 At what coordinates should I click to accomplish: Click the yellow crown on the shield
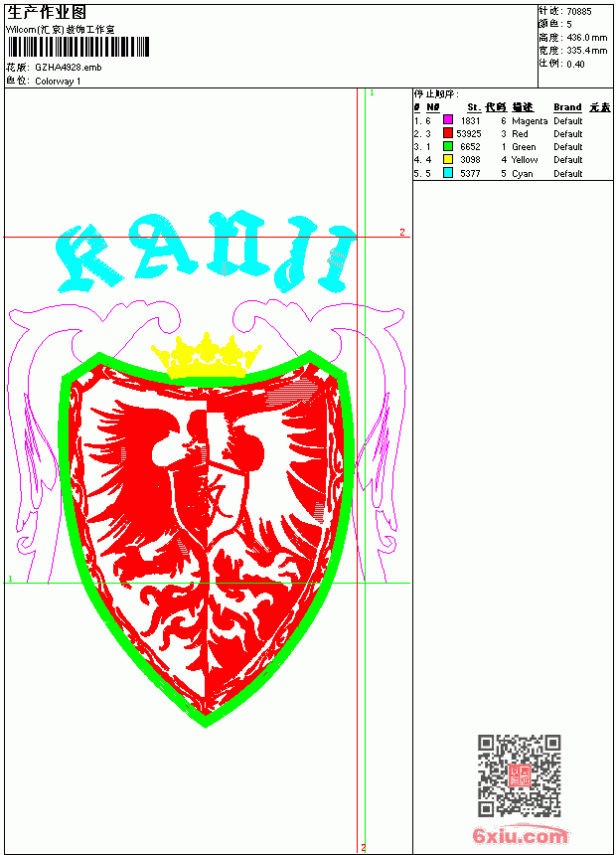pyautogui.click(x=206, y=356)
